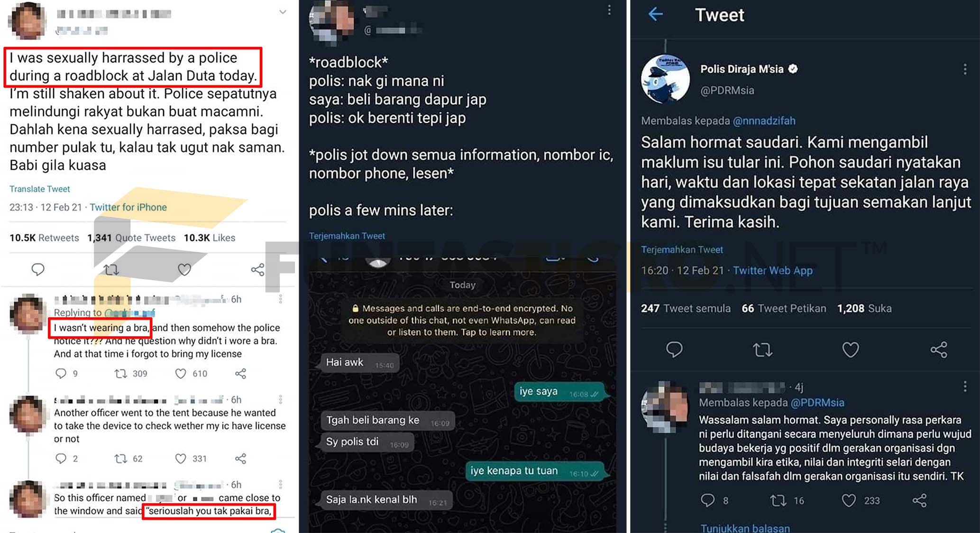Viewport: 980px width, 533px height.
Task: Open reply bubble under the Jalan Duta tweet
Action: [x=38, y=270]
